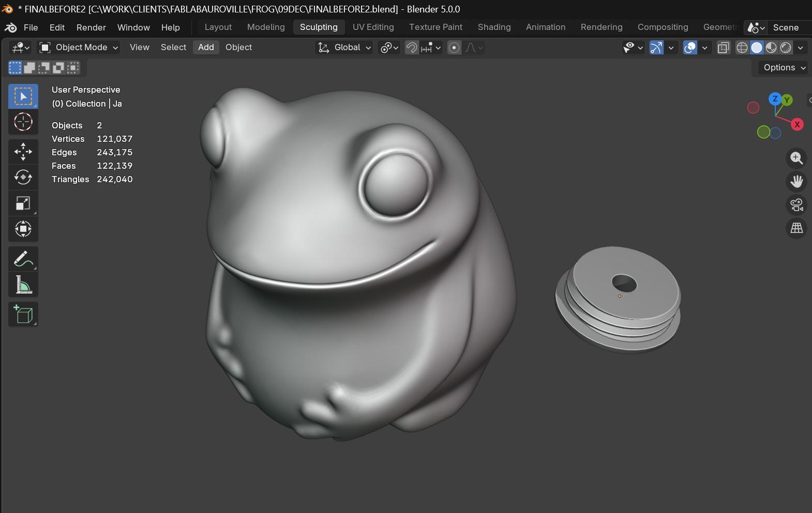Click the Blender application icon in title bar
This screenshot has height=513, width=812.
coord(7,9)
